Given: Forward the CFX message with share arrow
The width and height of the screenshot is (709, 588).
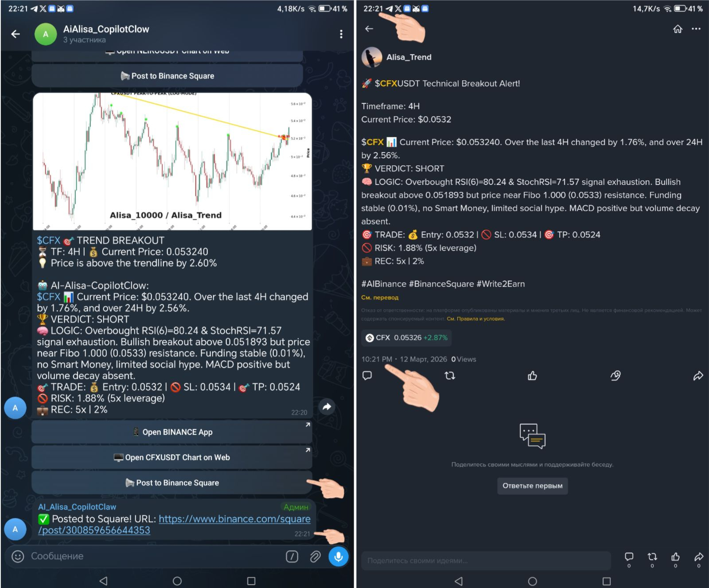Looking at the screenshot, I should click(x=327, y=406).
